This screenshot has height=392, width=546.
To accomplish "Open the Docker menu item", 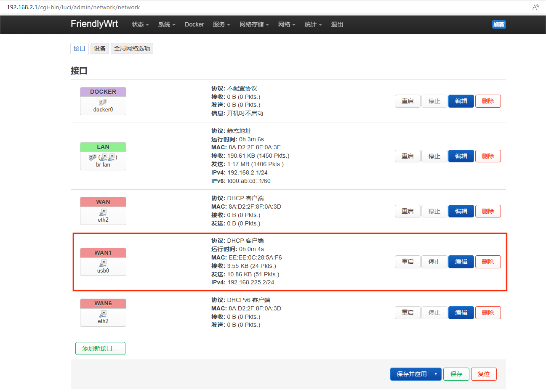I will coord(194,24).
